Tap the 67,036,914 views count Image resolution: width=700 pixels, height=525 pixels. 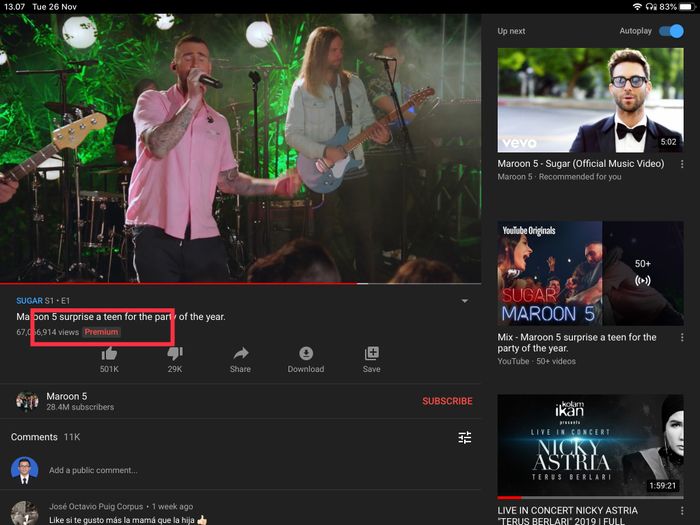(x=47, y=332)
